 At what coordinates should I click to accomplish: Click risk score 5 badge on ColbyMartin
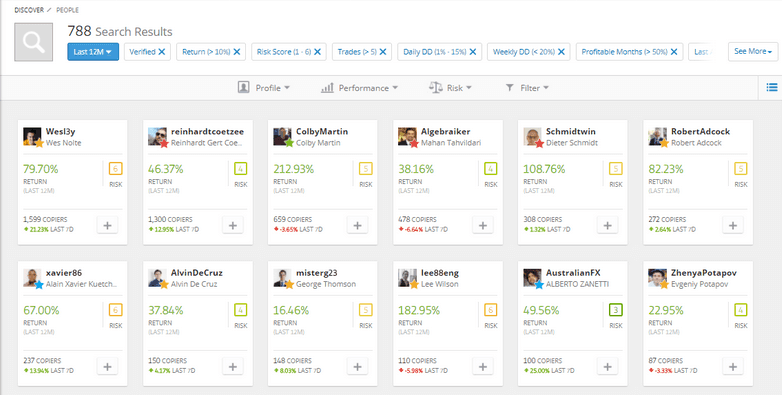point(366,169)
